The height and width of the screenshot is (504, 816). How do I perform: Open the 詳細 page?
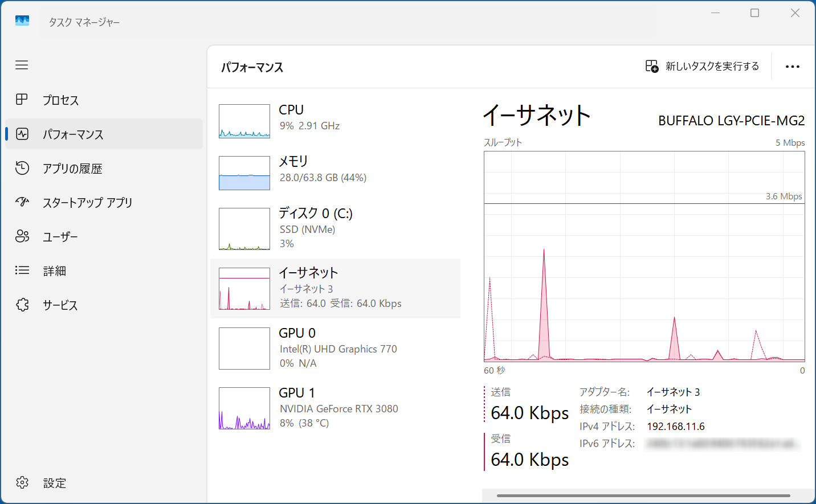click(x=104, y=271)
